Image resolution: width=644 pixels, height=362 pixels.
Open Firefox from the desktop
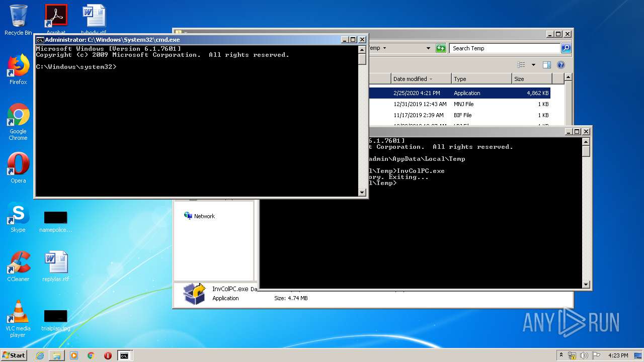(18, 69)
